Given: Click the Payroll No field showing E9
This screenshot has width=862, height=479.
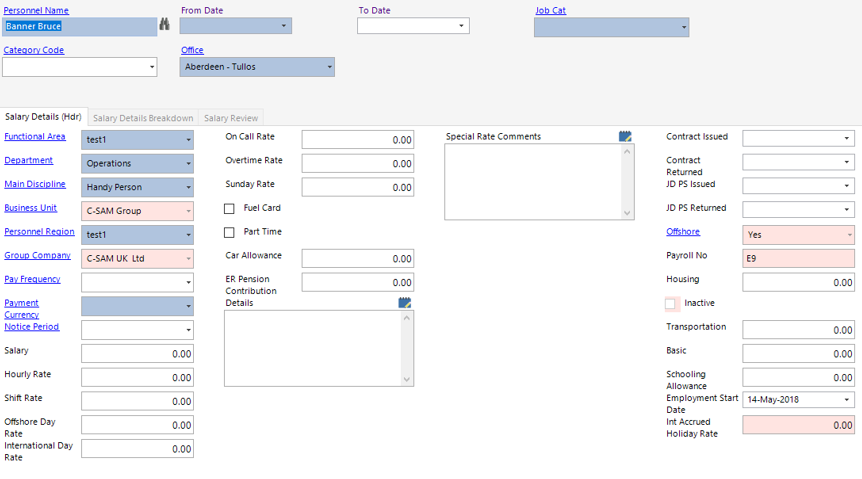Looking at the screenshot, I should [x=798, y=258].
